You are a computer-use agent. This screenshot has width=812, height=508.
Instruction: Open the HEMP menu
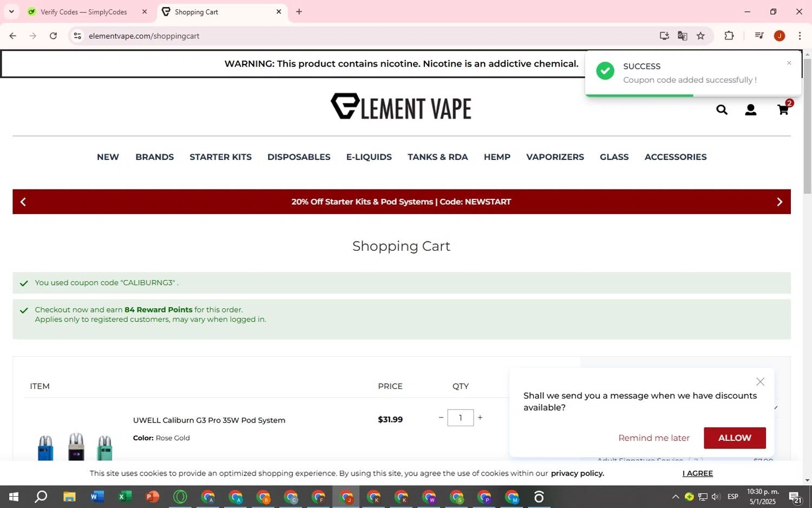497,157
